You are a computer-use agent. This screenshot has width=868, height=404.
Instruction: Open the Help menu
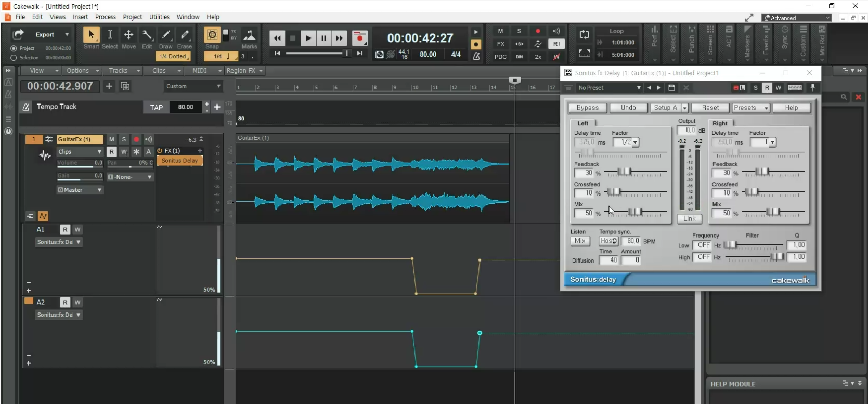(x=213, y=17)
